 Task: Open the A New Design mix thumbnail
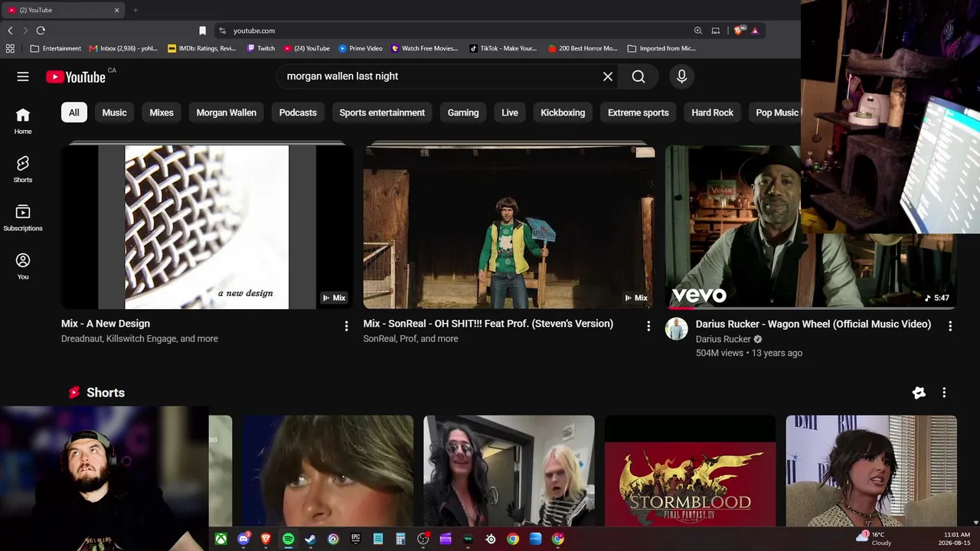(207, 227)
